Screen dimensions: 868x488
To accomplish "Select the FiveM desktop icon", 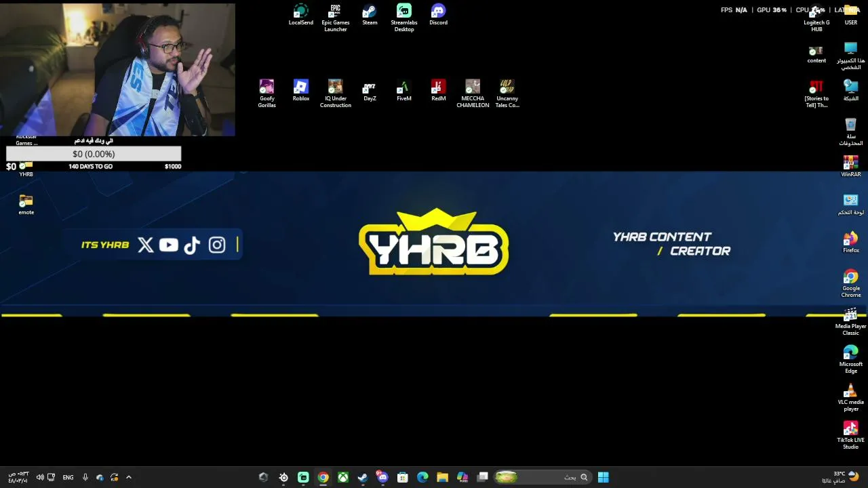I will [x=404, y=91].
